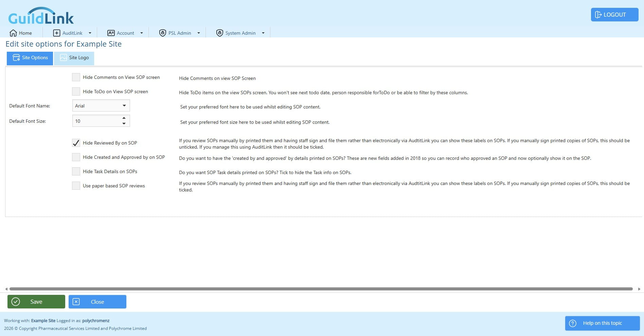Click the scrollbar right arrow
644x336 pixels.
coord(639,289)
